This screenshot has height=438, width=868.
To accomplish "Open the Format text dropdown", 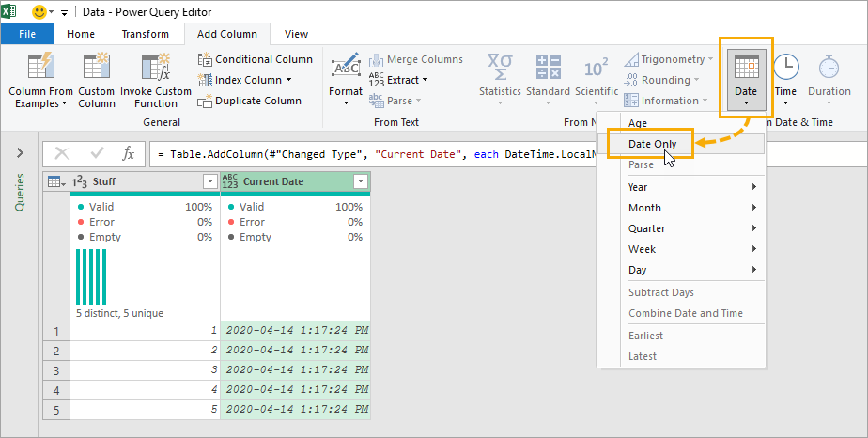I will click(x=346, y=80).
